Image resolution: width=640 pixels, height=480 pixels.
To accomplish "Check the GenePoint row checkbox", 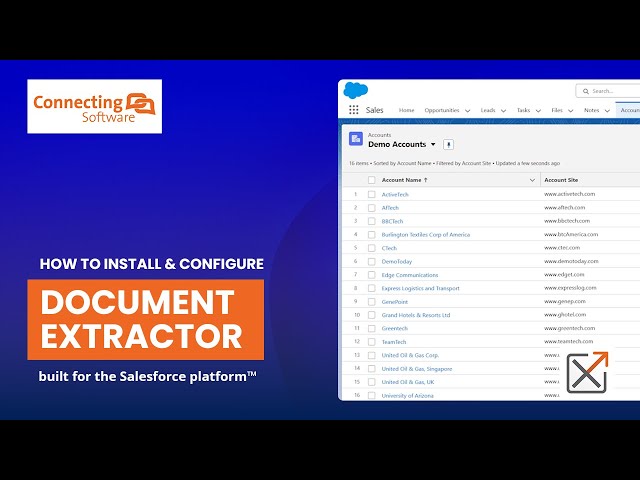I will [371, 302].
